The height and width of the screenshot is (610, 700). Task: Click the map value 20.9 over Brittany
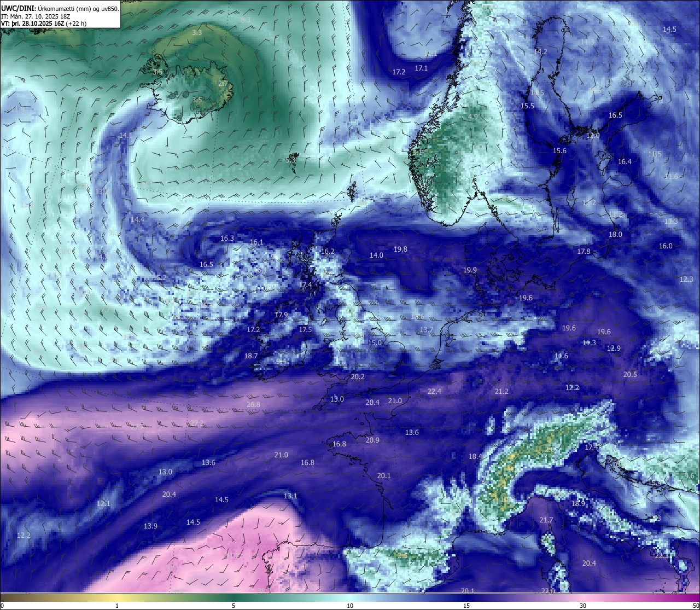pyautogui.click(x=372, y=440)
